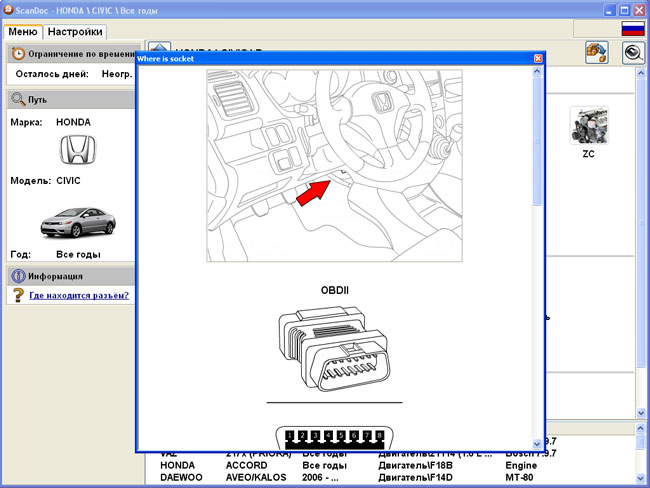The image size is (650, 488).
Task: Click the question mark help icon
Action: [x=17, y=296]
